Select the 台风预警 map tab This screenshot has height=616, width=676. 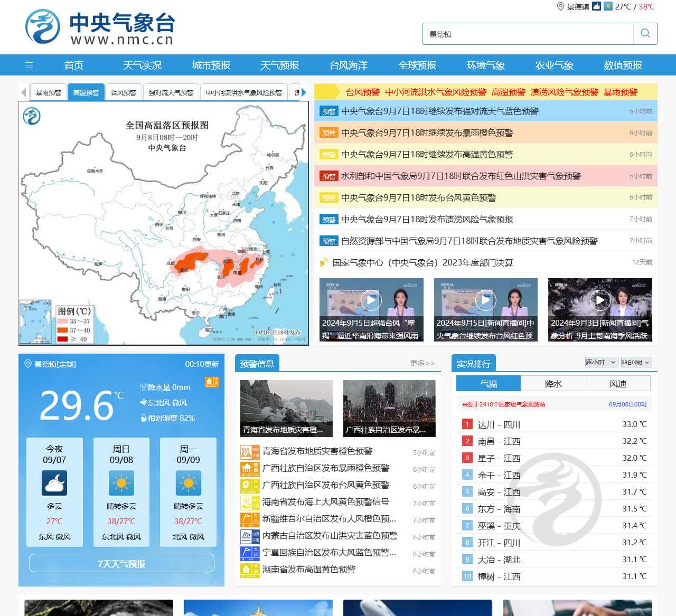tap(124, 92)
